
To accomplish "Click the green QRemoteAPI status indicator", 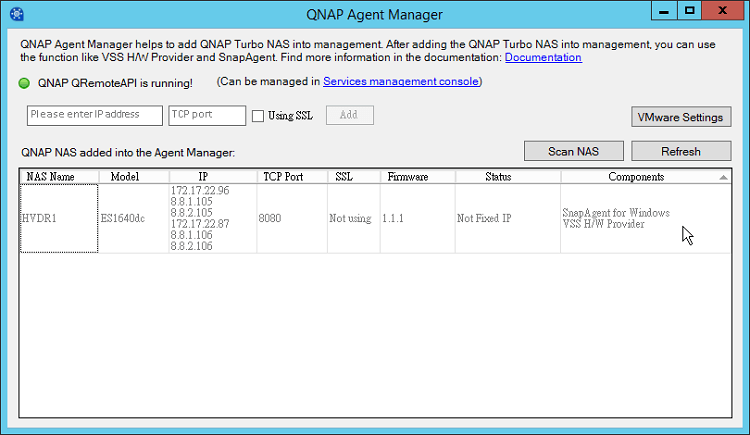I will coord(25,82).
